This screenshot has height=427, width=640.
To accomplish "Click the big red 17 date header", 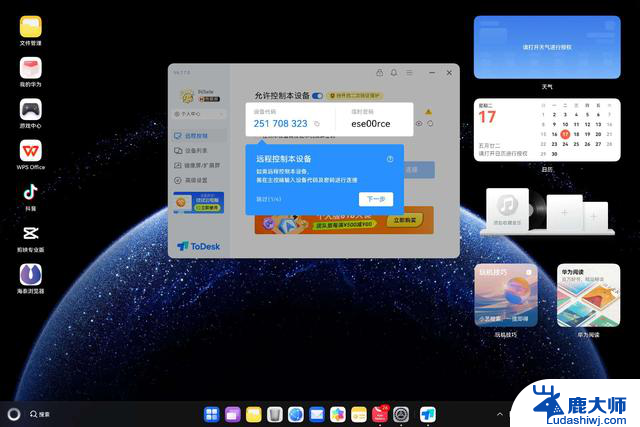I will [487, 118].
